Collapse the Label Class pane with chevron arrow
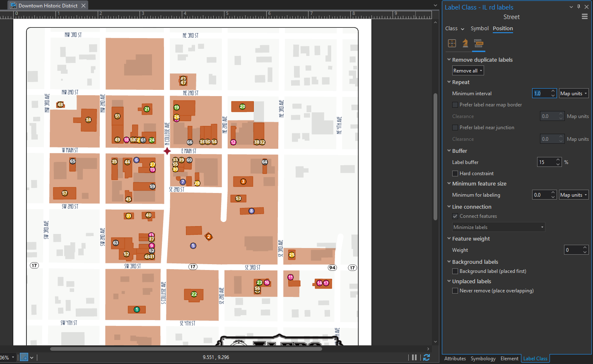The image size is (593, 364). pos(571,7)
